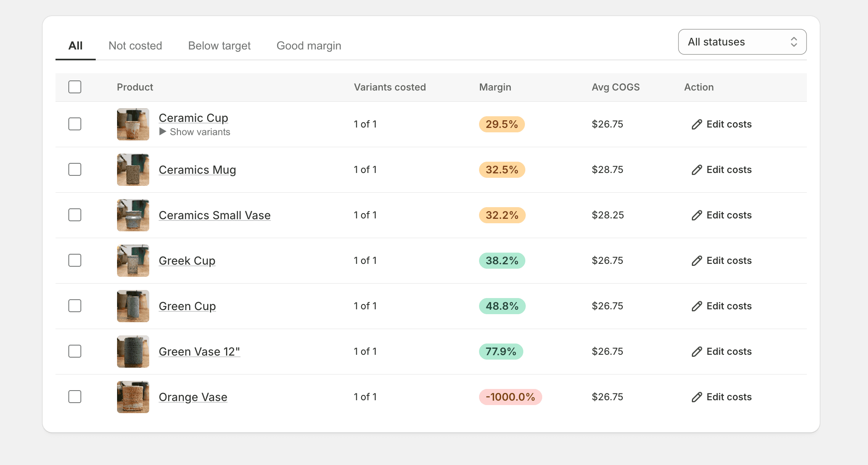Open the Green Cup product link
This screenshot has width=868, height=465.
click(x=187, y=306)
